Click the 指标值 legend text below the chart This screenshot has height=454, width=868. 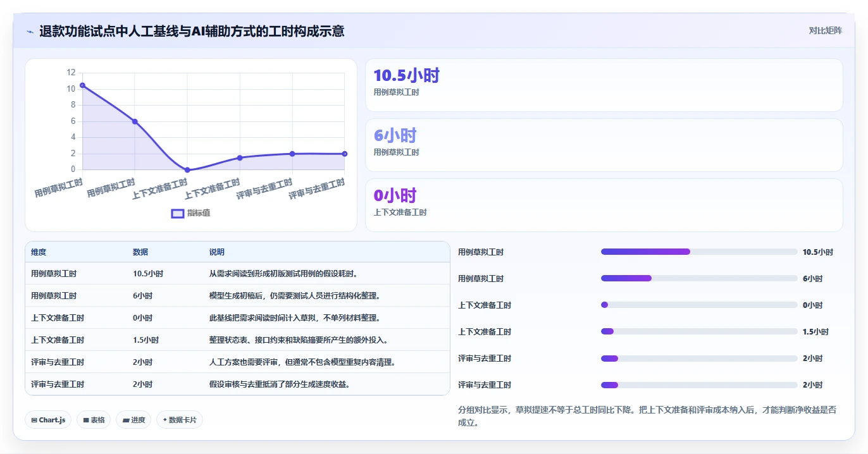coord(199,213)
